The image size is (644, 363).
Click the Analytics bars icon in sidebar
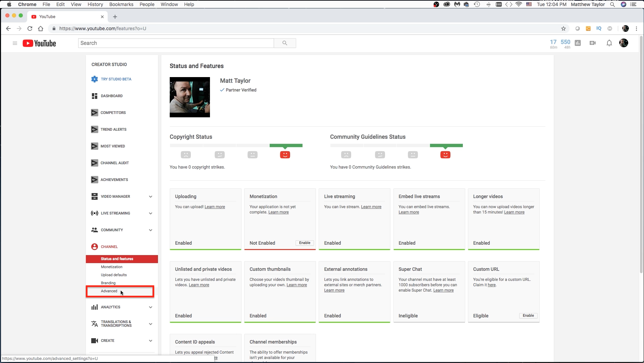95,307
